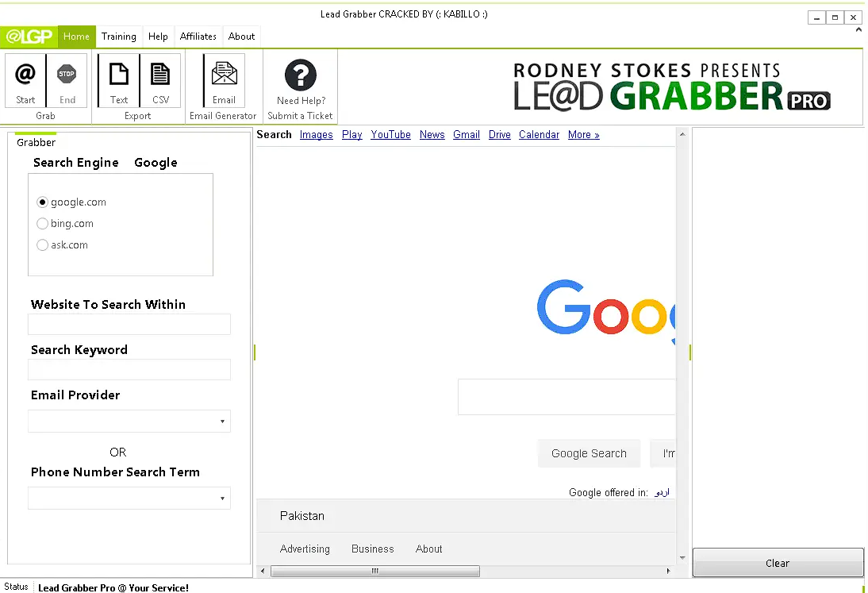Open the Email Generator tool
The image size is (868, 593).
click(x=225, y=79)
